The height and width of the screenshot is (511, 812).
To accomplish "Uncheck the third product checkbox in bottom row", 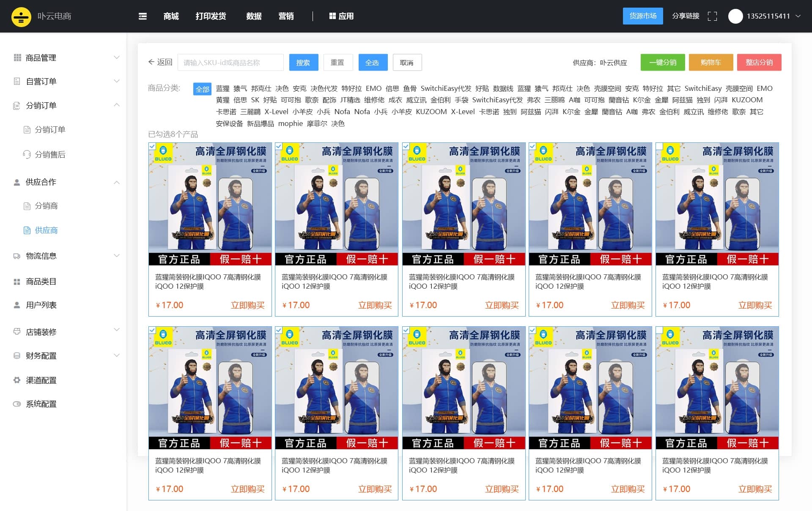I will point(406,330).
